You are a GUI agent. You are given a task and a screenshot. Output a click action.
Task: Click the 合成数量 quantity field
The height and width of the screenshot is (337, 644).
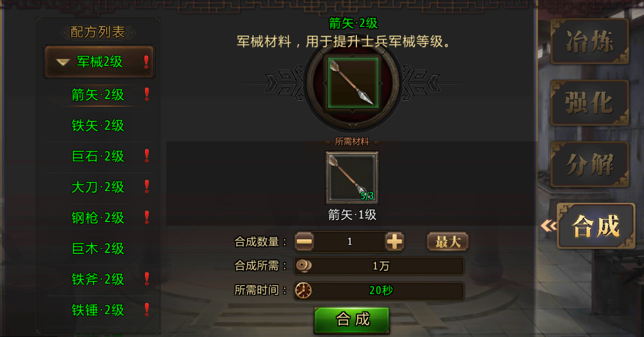[350, 241]
